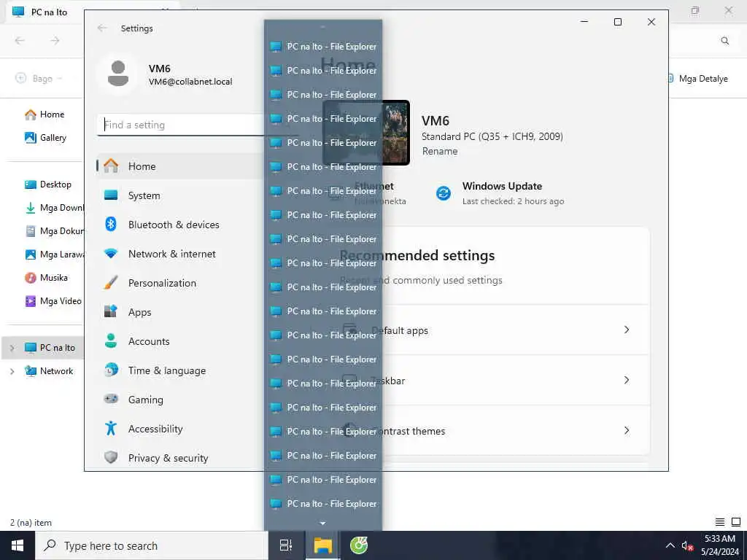Click Rename under VM6 device name
747x560 pixels.
coord(440,152)
